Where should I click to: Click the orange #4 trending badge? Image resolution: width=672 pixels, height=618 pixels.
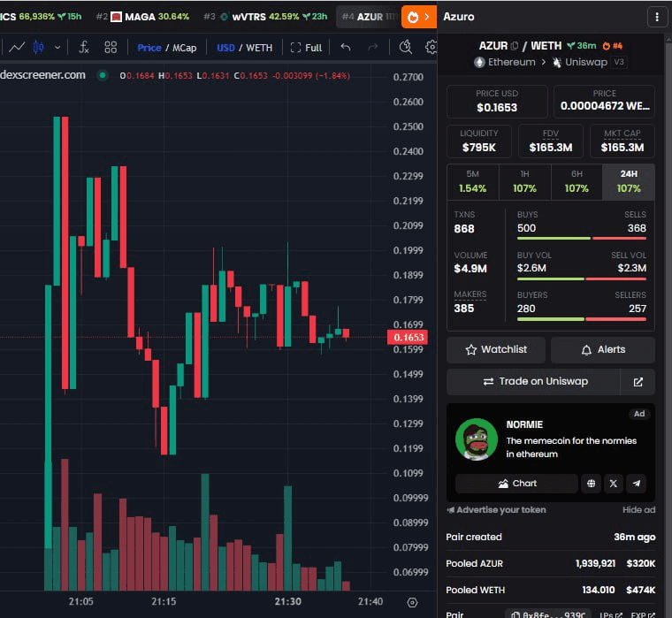(x=613, y=46)
